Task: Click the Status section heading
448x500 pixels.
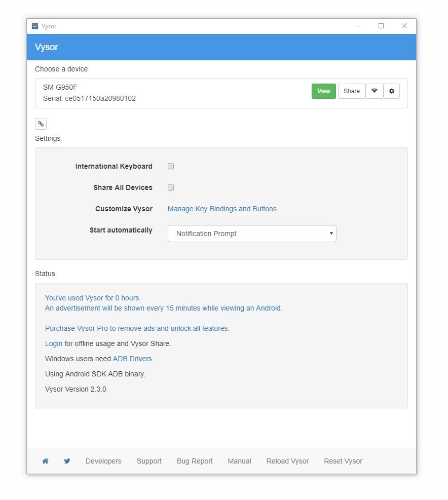Action: [x=45, y=274]
